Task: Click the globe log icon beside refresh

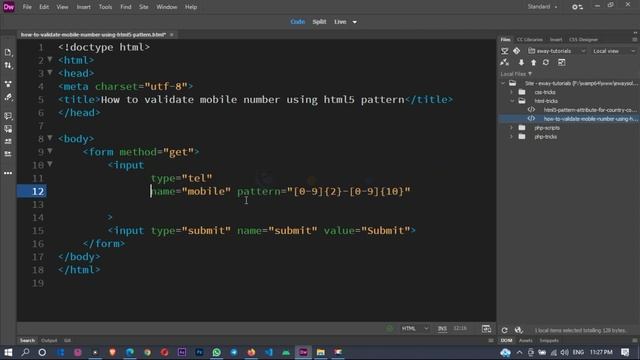Action: pos(518,330)
